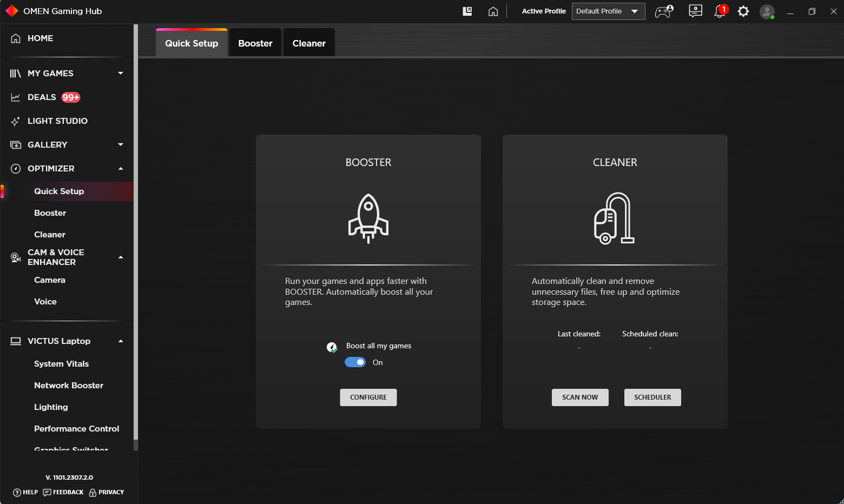
Task: Open the HELP link
Action: (25, 492)
